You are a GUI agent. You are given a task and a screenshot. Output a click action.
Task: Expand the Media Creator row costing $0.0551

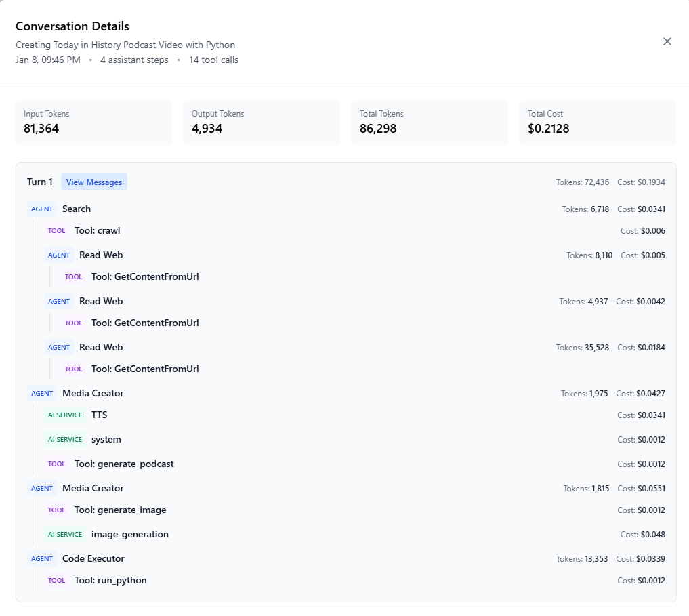[x=93, y=489]
